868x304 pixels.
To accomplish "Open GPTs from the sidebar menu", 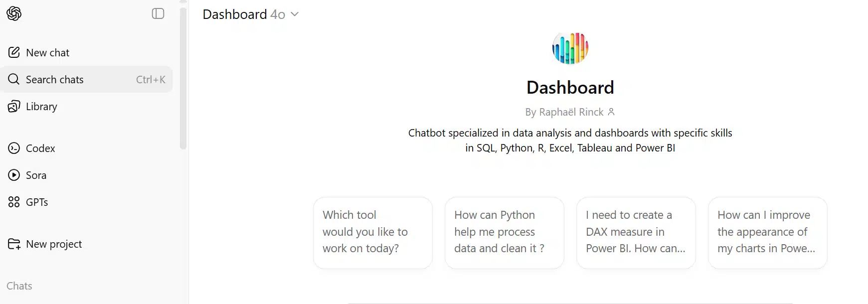I will coord(37,202).
